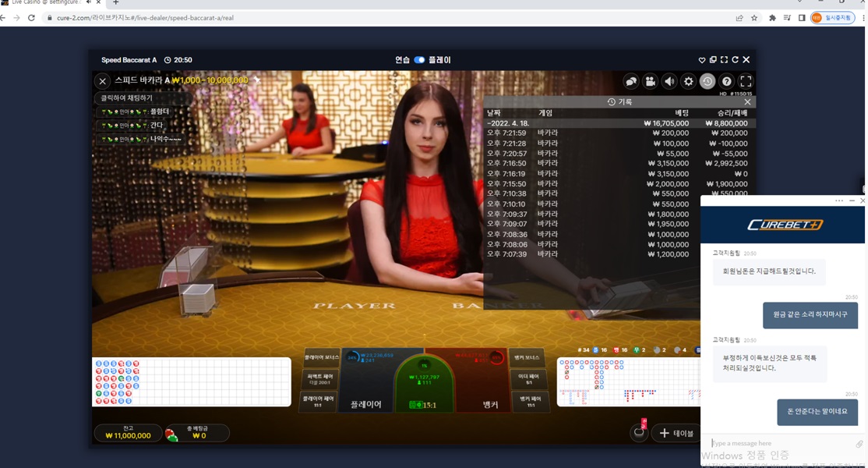Select the history row at 오후 7:09:07
The width and height of the screenshot is (868, 468).
pyautogui.click(x=592, y=225)
